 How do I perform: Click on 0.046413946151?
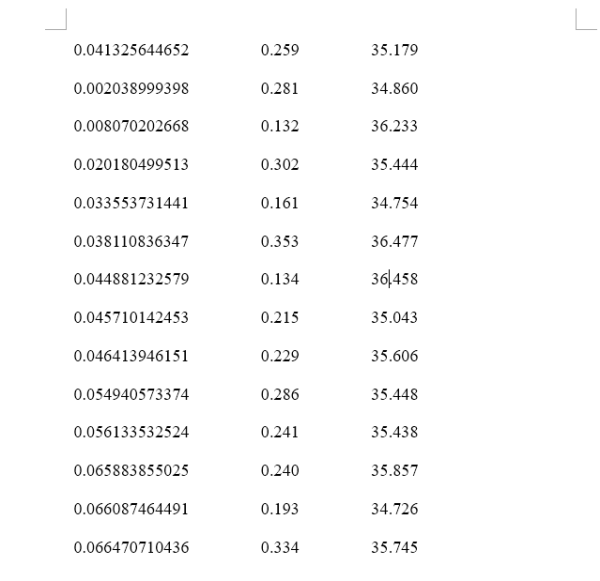[132, 355]
